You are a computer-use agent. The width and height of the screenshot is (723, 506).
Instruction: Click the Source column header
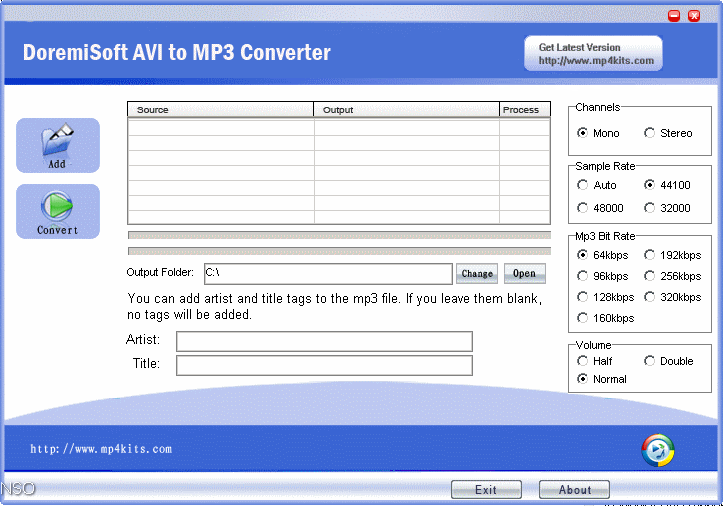[220, 110]
